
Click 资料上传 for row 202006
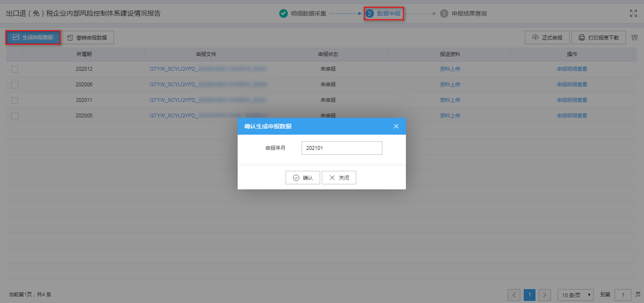coord(450,85)
